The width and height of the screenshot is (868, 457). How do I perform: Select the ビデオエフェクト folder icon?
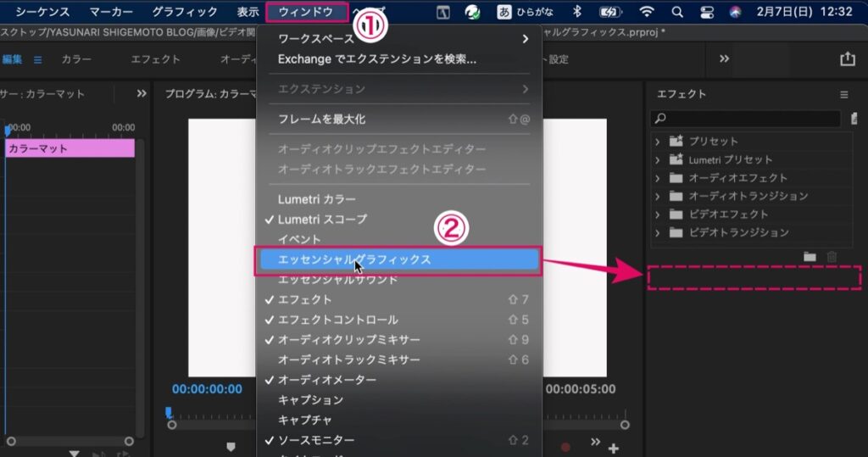point(676,215)
